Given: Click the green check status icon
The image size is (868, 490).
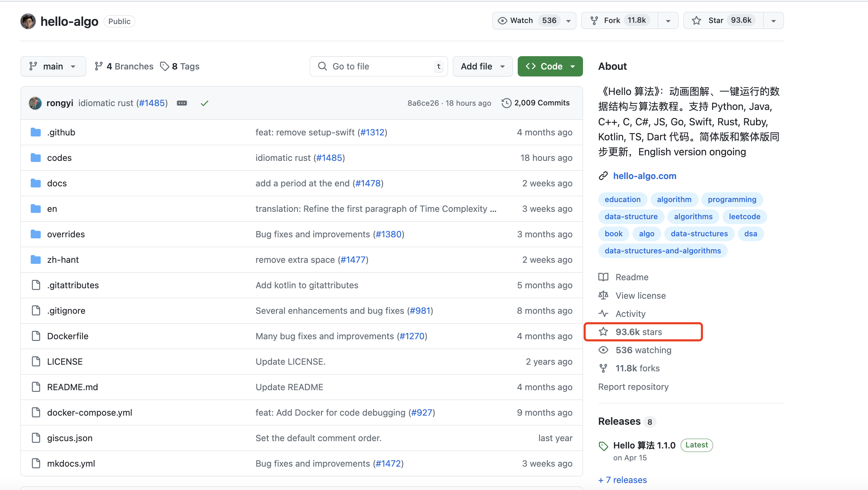Looking at the screenshot, I should (204, 103).
